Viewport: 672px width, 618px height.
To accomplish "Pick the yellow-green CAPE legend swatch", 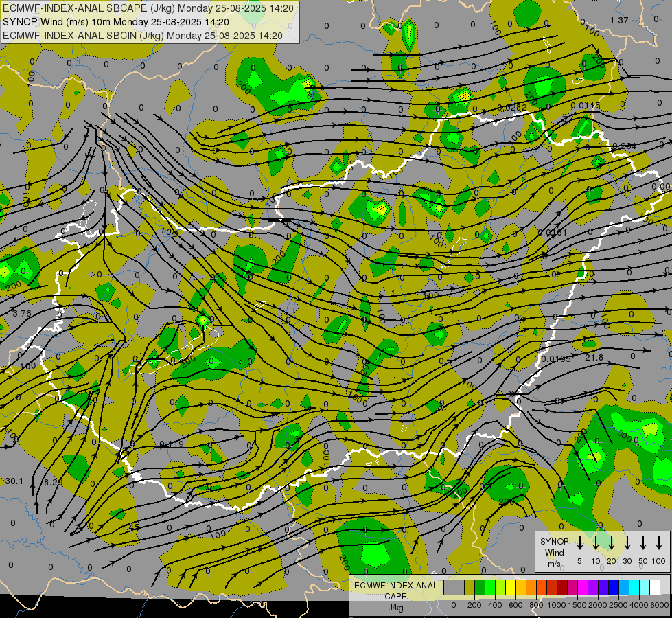I will tap(500, 588).
